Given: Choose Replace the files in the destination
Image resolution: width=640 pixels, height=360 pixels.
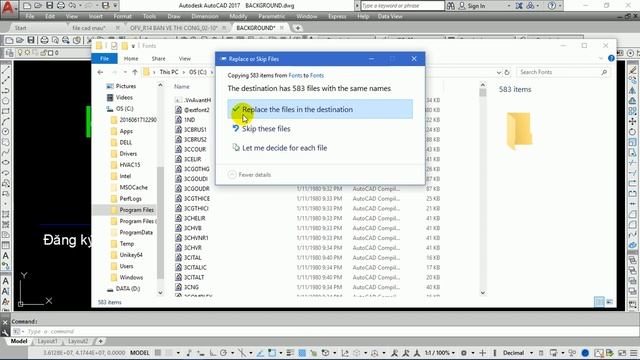Looking at the screenshot, I should pos(320,109).
